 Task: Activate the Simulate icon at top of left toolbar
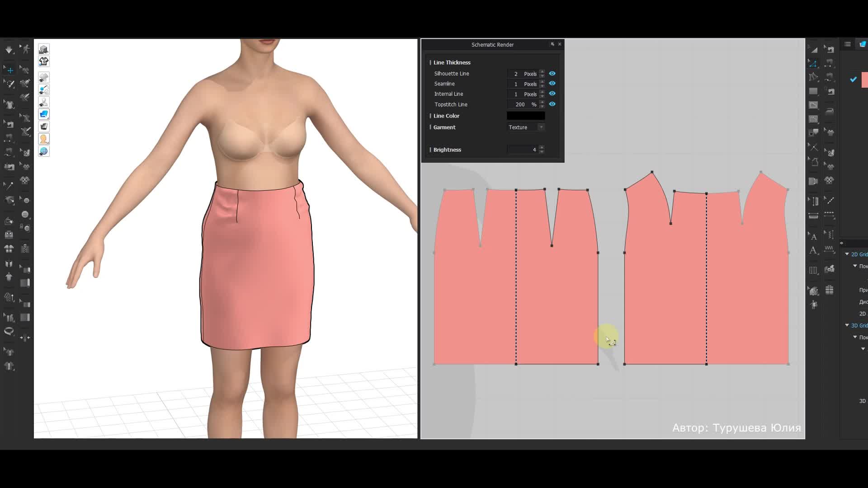pyautogui.click(x=9, y=50)
